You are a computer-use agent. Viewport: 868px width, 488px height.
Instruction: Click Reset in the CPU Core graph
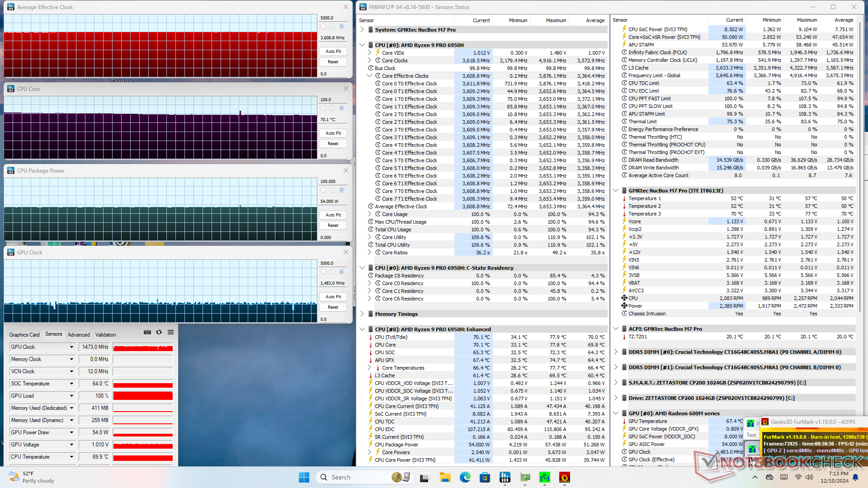tap(333, 144)
